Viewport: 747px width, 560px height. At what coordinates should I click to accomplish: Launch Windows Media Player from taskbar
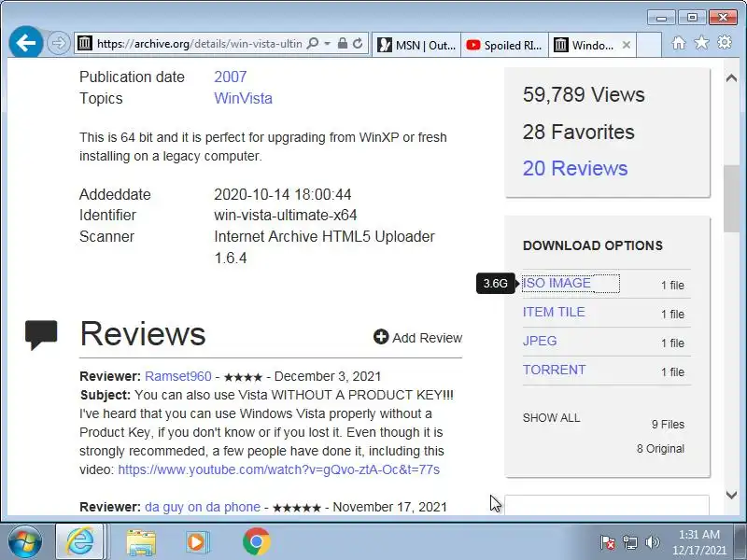(x=196, y=542)
